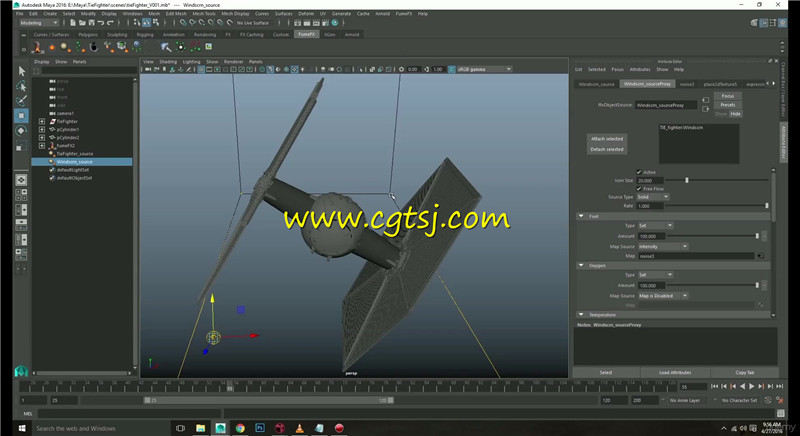Click the FumeFX Simple Source shelf icon
800x436 pixels.
52,47
